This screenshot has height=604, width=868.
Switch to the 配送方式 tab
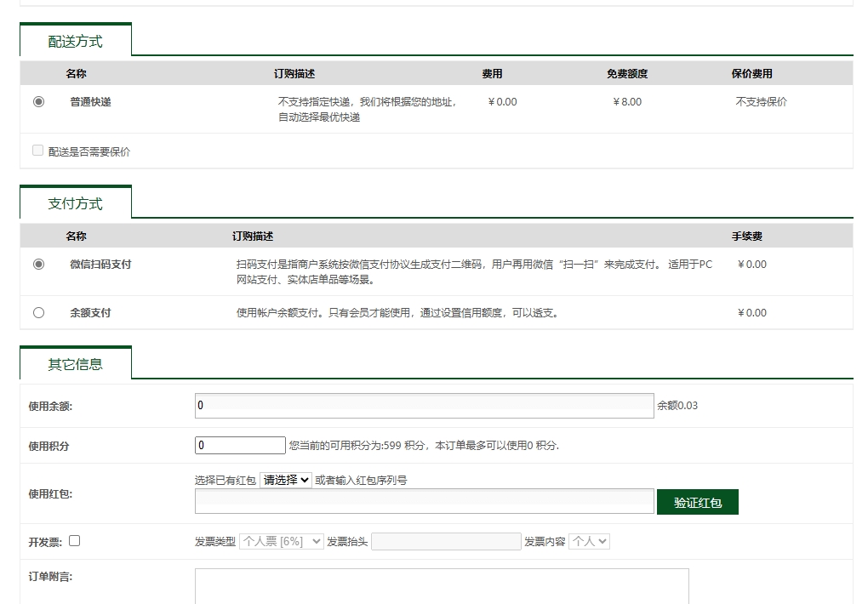click(75, 39)
